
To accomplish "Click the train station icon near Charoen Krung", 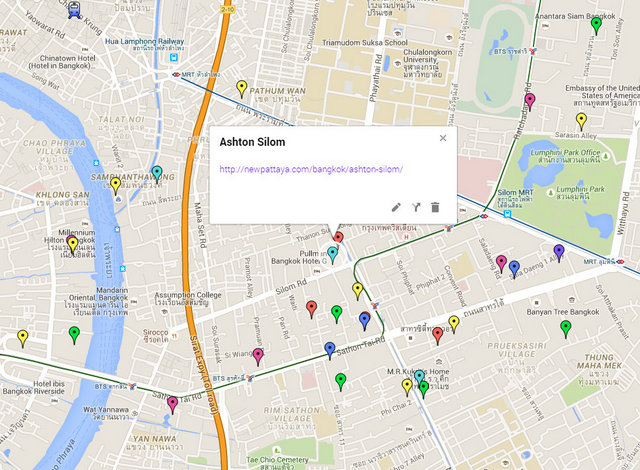I will pos(74,10).
